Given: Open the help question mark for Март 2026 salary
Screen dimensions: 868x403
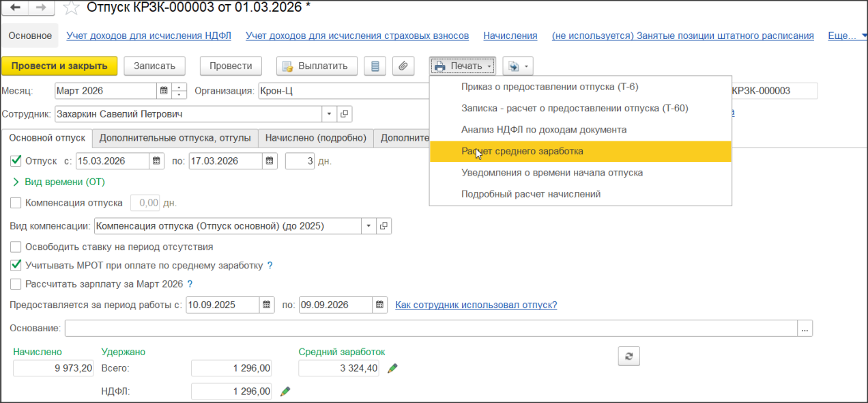Looking at the screenshot, I should 190,283.
